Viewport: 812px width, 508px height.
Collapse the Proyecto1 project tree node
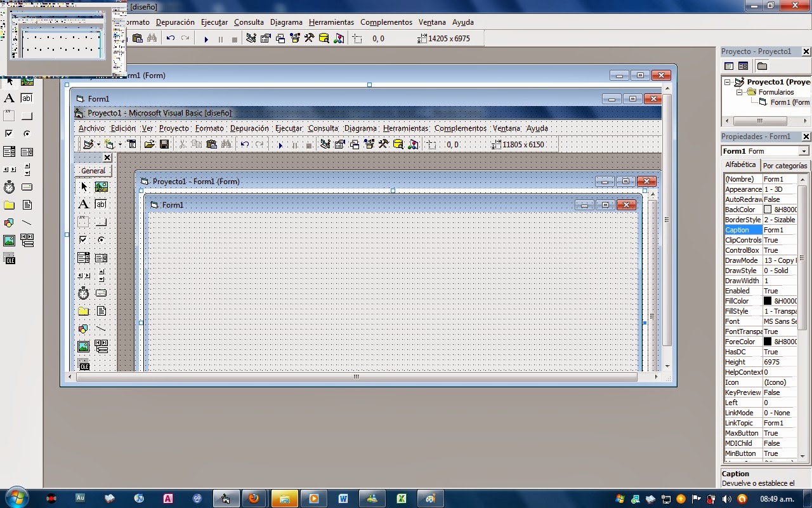727,82
